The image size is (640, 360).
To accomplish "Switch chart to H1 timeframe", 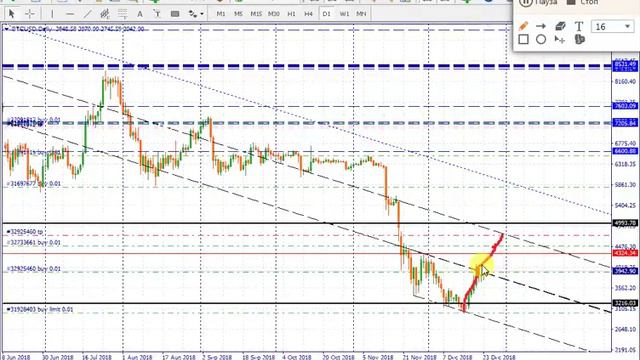I will click(291, 14).
